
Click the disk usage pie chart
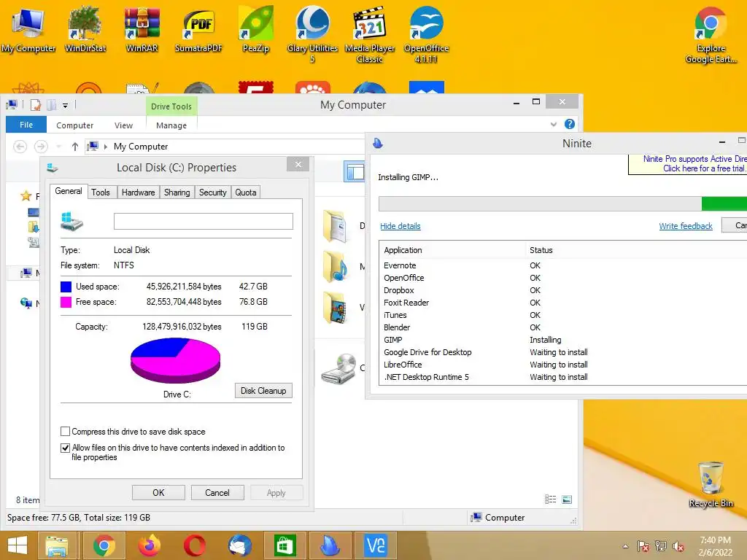(x=175, y=360)
